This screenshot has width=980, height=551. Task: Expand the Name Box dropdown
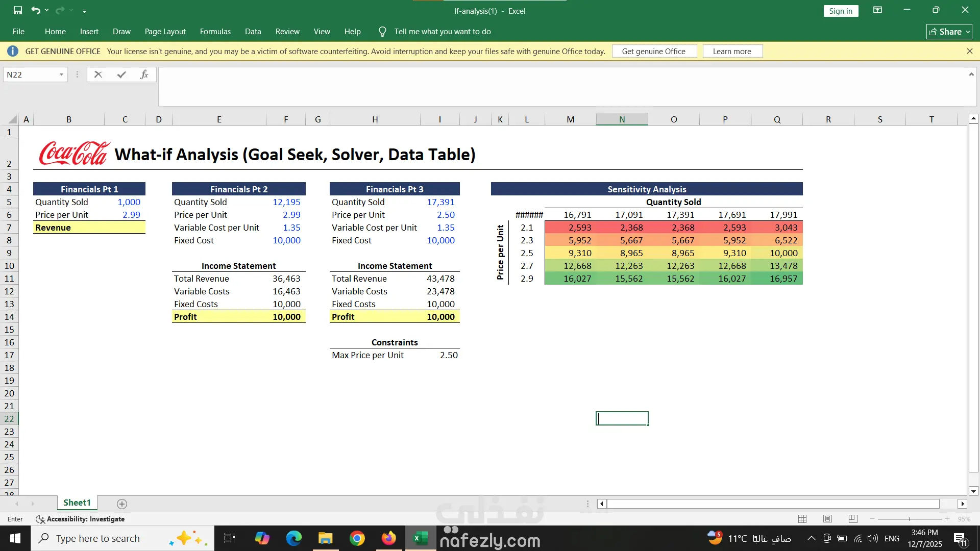[x=61, y=74]
